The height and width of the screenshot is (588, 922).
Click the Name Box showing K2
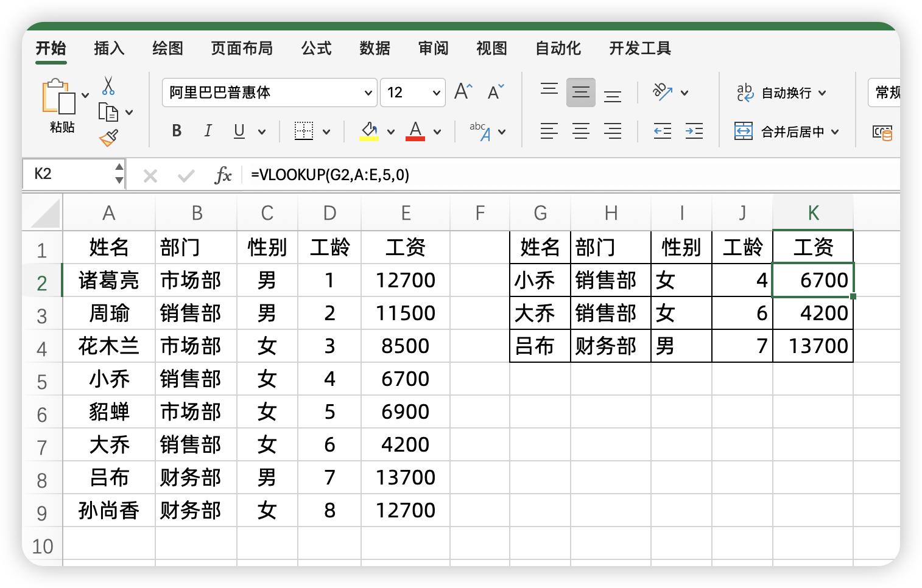click(67, 174)
